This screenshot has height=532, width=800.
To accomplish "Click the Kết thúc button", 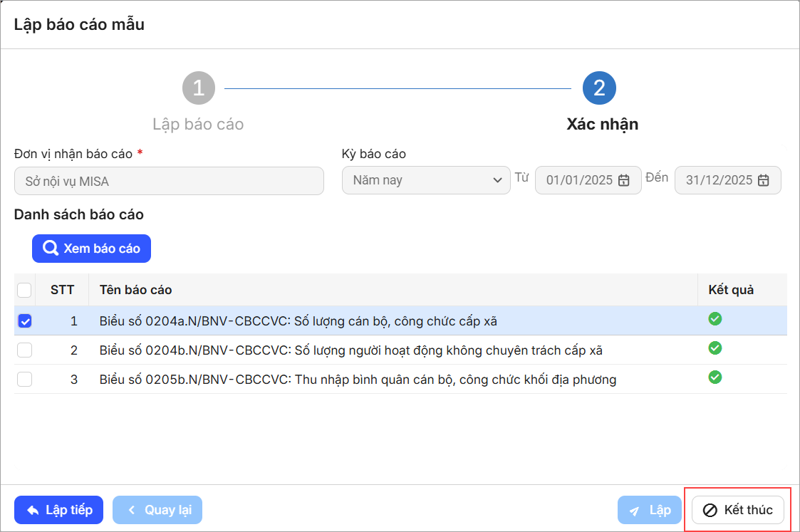I will (738, 510).
